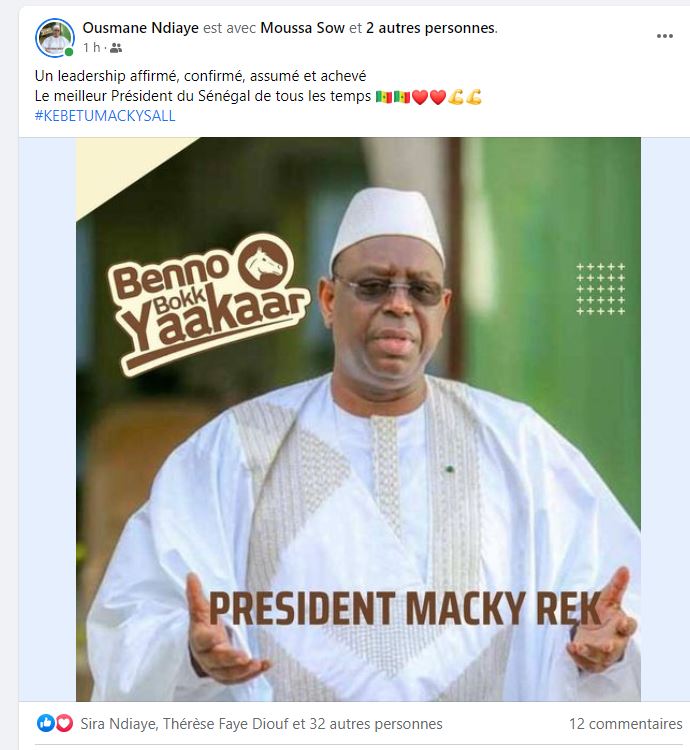
Task: Open the post options three-dots menu
Action: point(665,36)
